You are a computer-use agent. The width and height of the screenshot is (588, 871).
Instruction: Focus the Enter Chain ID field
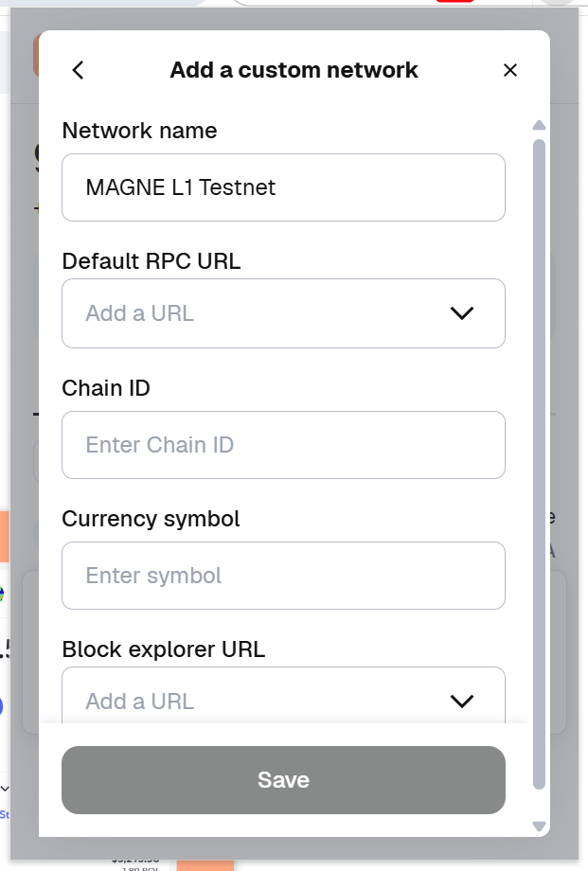(283, 445)
